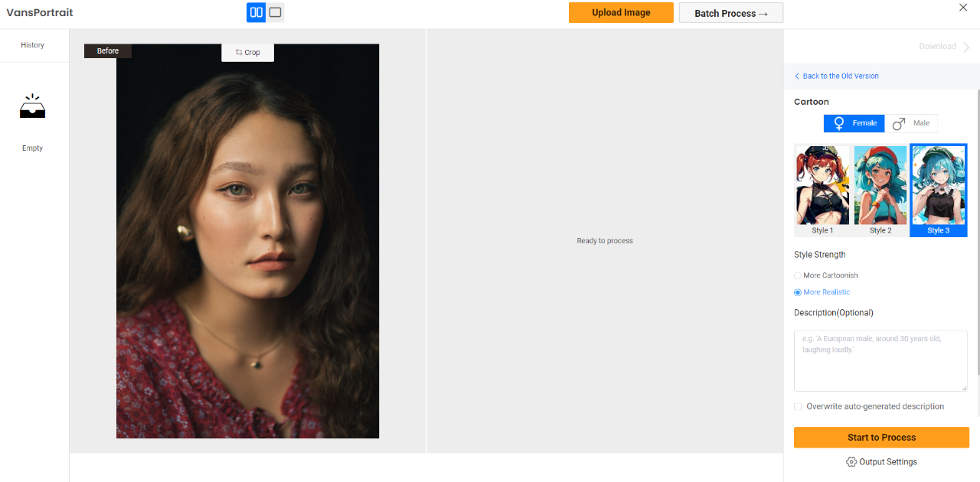This screenshot has height=482, width=980.
Task: Click the 'Empty' history label
Action: pyautogui.click(x=32, y=148)
